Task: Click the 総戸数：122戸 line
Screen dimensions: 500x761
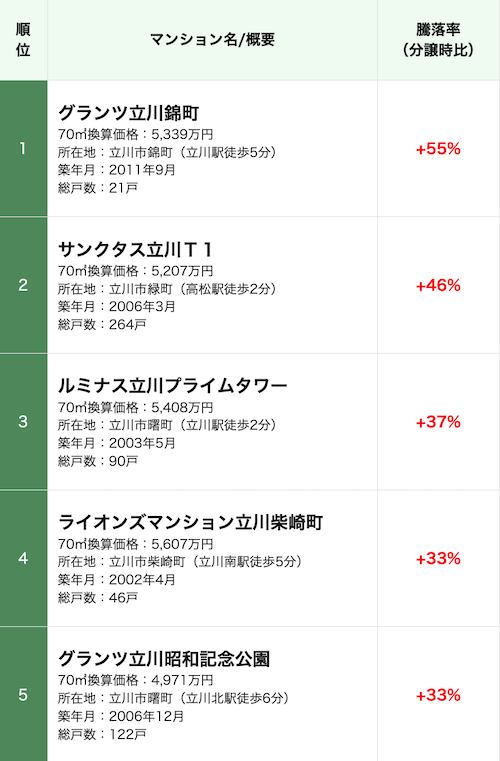Action: point(102,734)
